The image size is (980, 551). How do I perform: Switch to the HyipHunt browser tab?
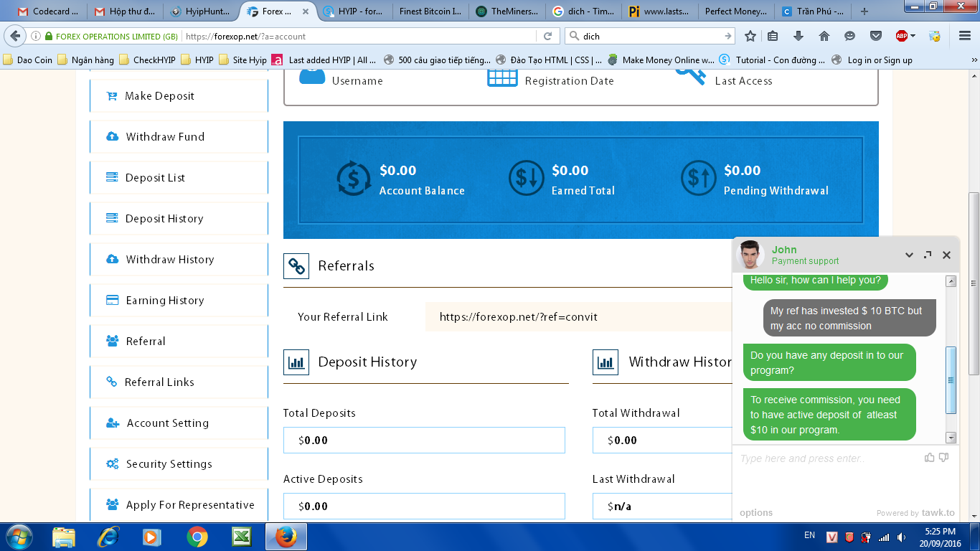click(x=202, y=11)
